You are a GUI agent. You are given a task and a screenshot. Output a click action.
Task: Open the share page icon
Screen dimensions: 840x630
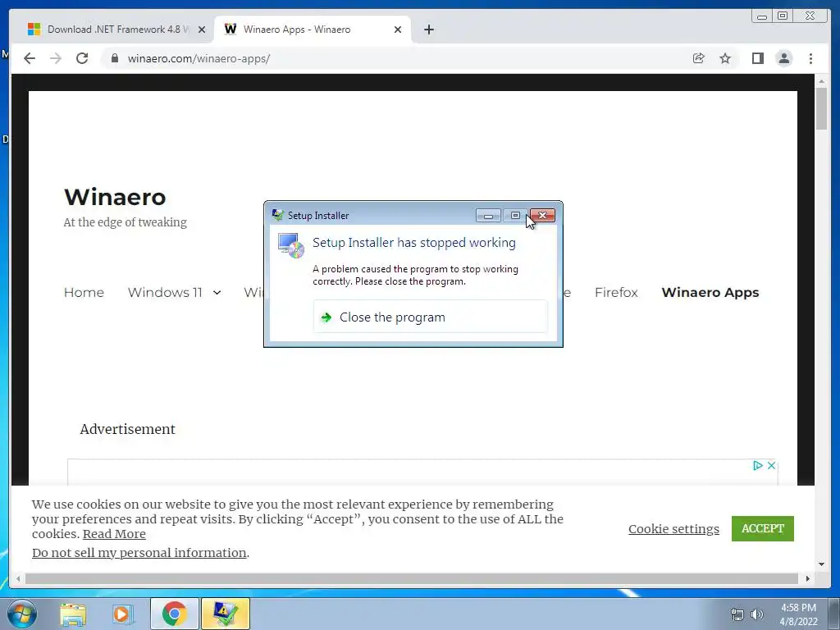699,58
